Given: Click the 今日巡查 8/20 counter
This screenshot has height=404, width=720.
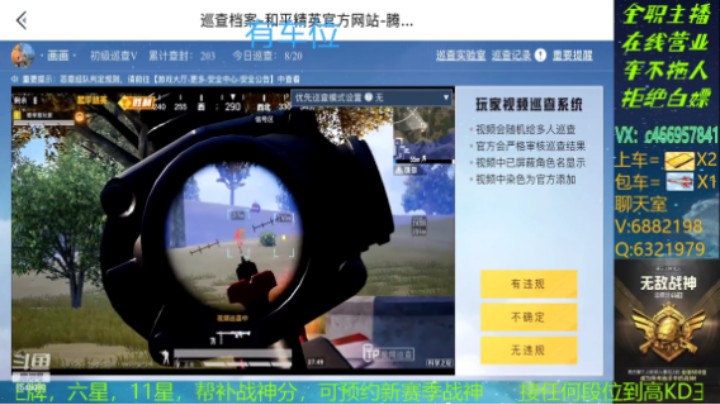Looking at the screenshot, I should click(267, 56).
